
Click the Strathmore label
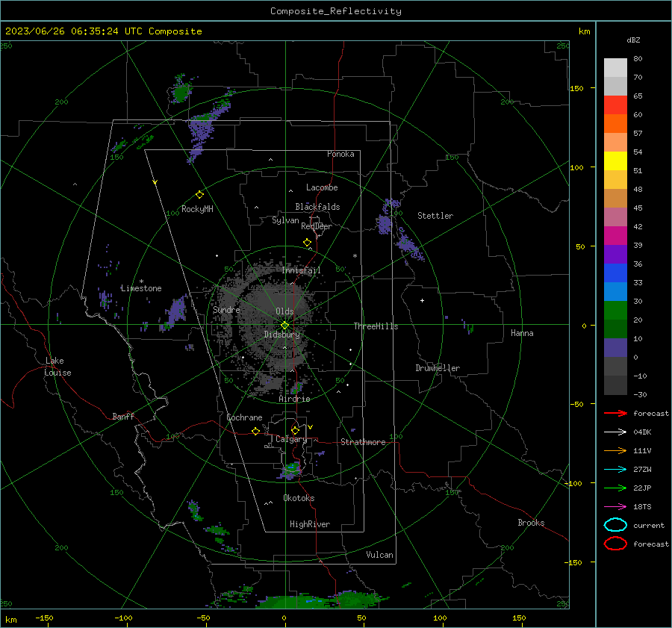point(363,442)
